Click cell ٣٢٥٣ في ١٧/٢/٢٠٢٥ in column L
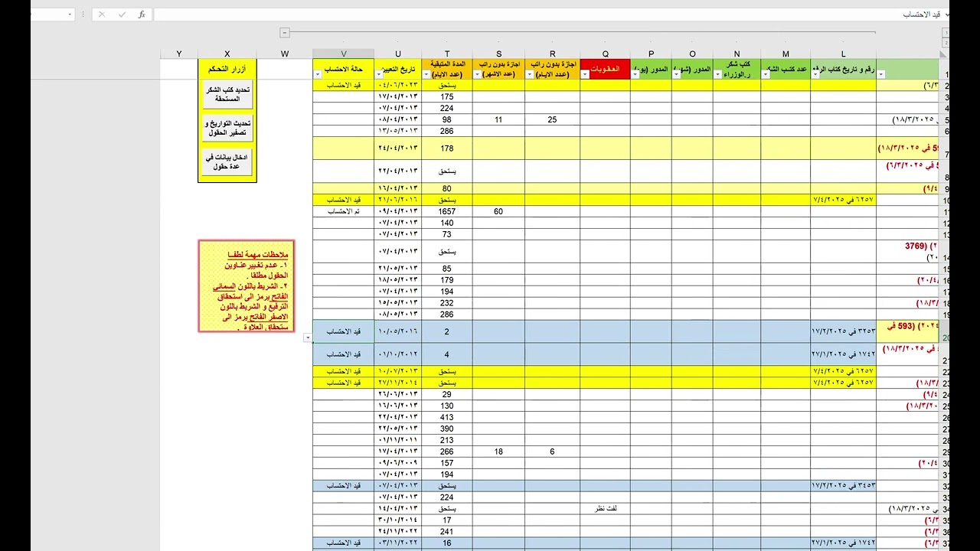 (843, 332)
